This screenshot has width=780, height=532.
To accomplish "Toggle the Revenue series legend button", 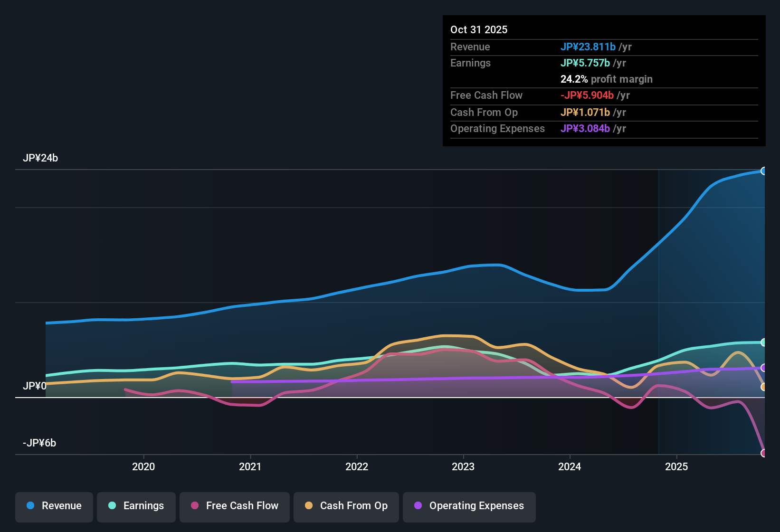I will tap(54, 506).
